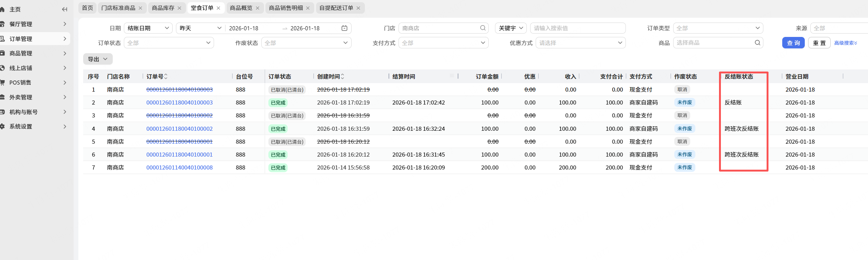The width and height of the screenshot is (868, 260).
Task: Open 高级搜索 advanced search link
Action: pyautogui.click(x=845, y=43)
